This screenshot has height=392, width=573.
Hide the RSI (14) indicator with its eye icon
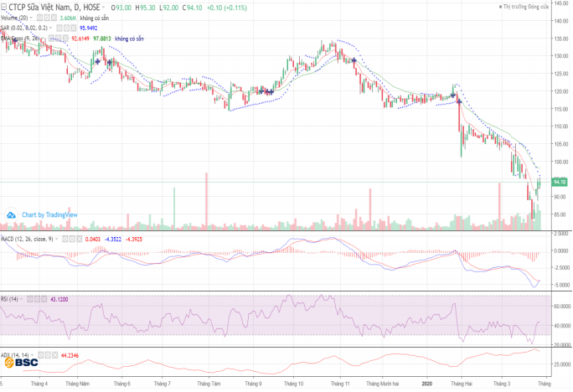[30, 299]
